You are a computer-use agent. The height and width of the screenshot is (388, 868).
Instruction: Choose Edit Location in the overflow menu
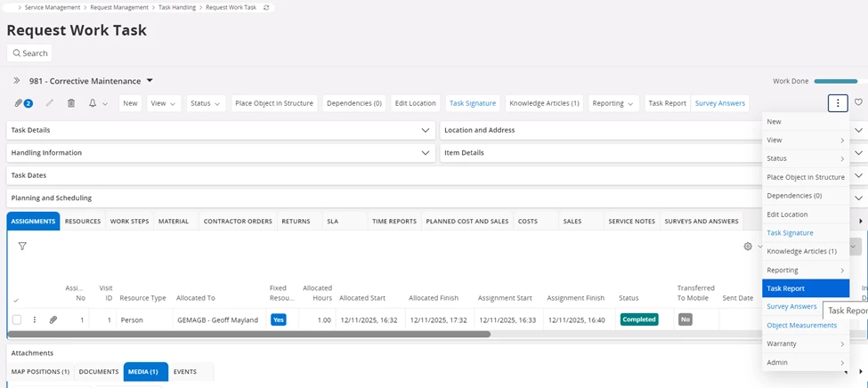click(806, 214)
